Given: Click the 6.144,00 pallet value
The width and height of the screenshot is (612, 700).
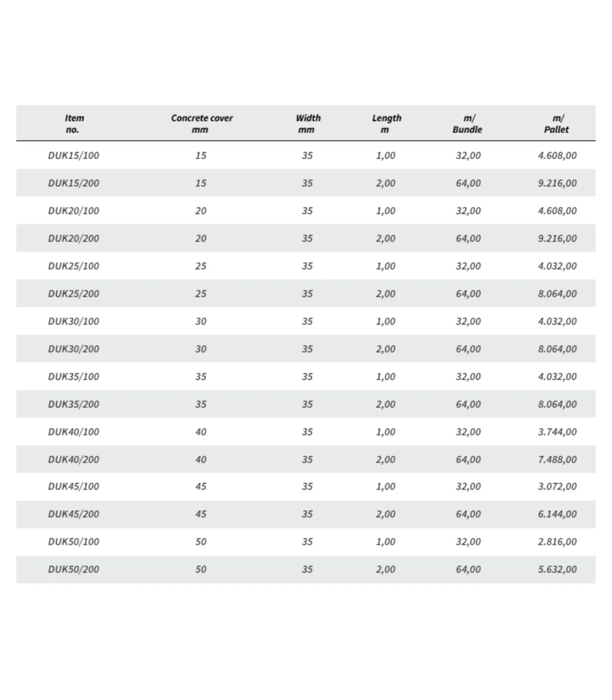Looking at the screenshot, I should (x=557, y=514).
